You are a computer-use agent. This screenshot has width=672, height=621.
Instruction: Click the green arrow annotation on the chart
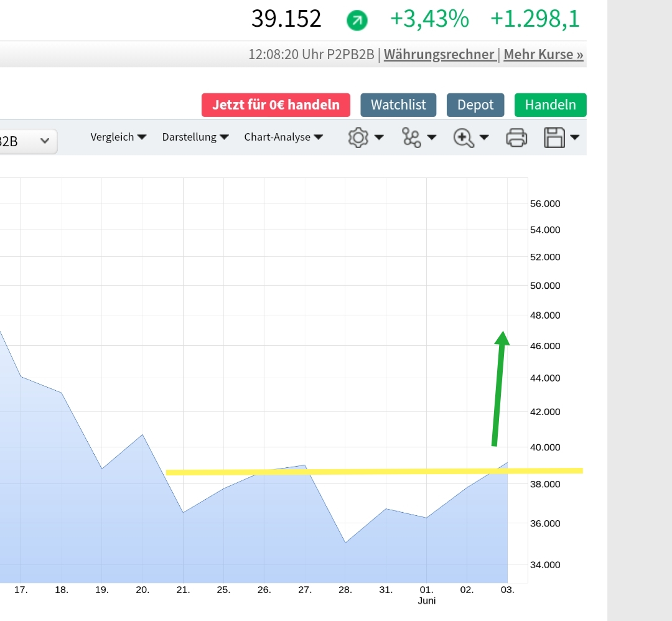point(500,389)
